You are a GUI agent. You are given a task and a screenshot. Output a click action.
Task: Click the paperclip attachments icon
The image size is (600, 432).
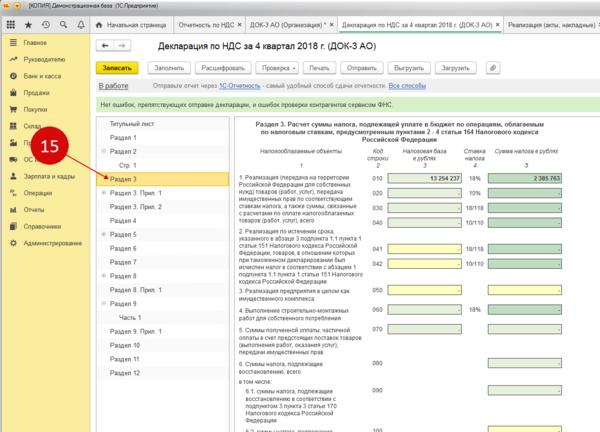pyautogui.click(x=492, y=67)
